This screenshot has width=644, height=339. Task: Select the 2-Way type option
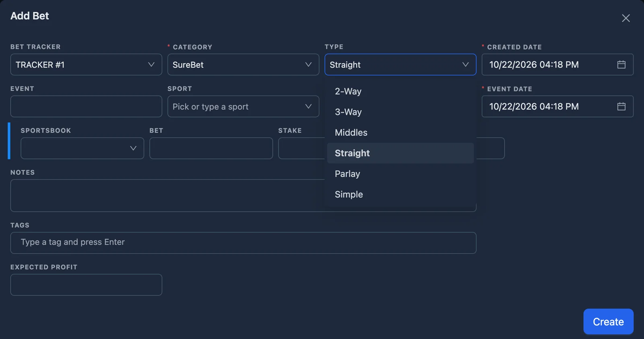(400, 91)
